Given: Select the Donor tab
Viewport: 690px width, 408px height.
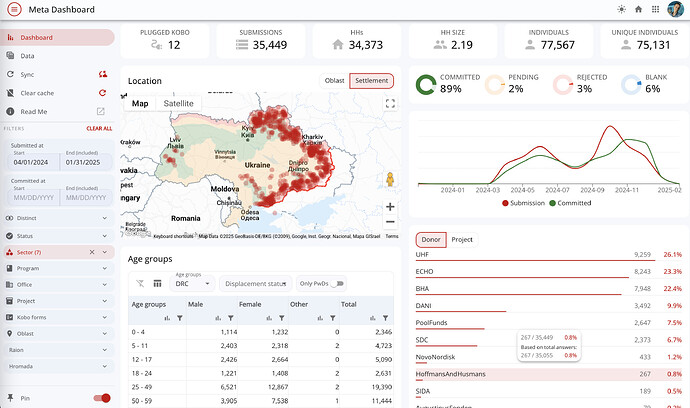Looking at the screenshot, I should click(x=431, y=239).
